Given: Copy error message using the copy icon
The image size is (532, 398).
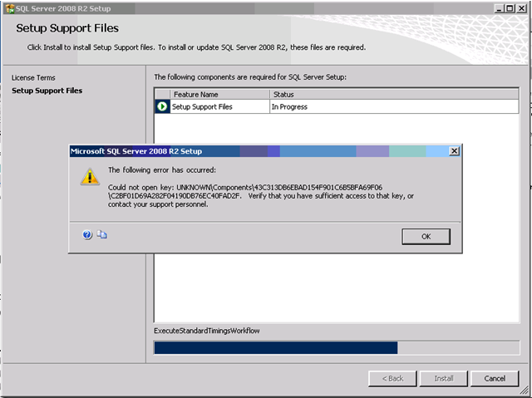Looking at the screenshot, I should point(101,234).
